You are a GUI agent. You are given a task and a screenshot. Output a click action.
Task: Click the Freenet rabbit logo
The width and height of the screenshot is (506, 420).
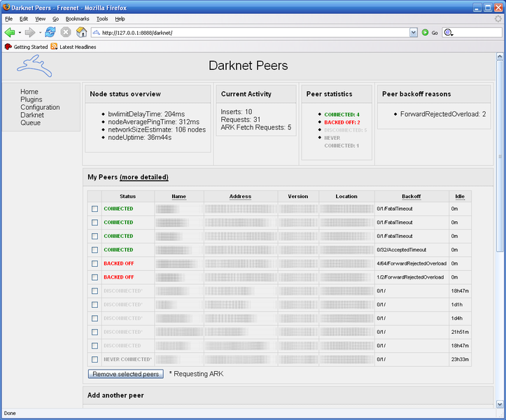click(x=34, y=66)
